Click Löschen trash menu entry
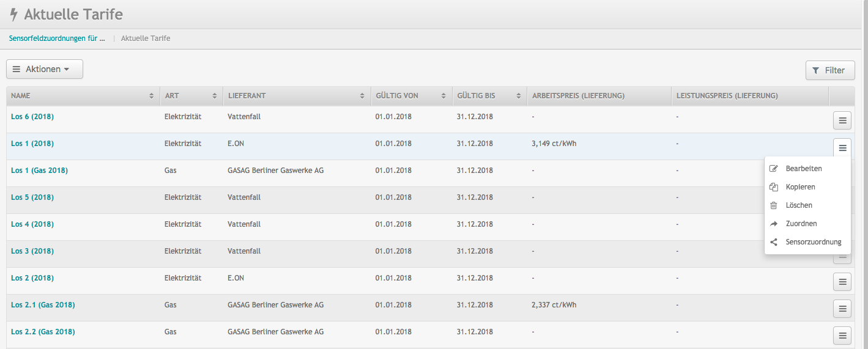Image resolution: width=868 pixels, height=349 pixels. (798, 205)
